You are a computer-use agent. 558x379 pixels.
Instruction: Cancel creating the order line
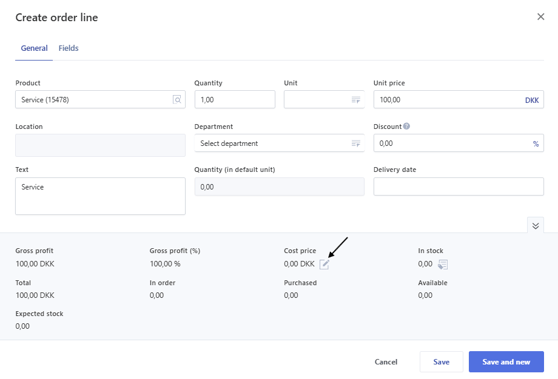click(386, 362)
